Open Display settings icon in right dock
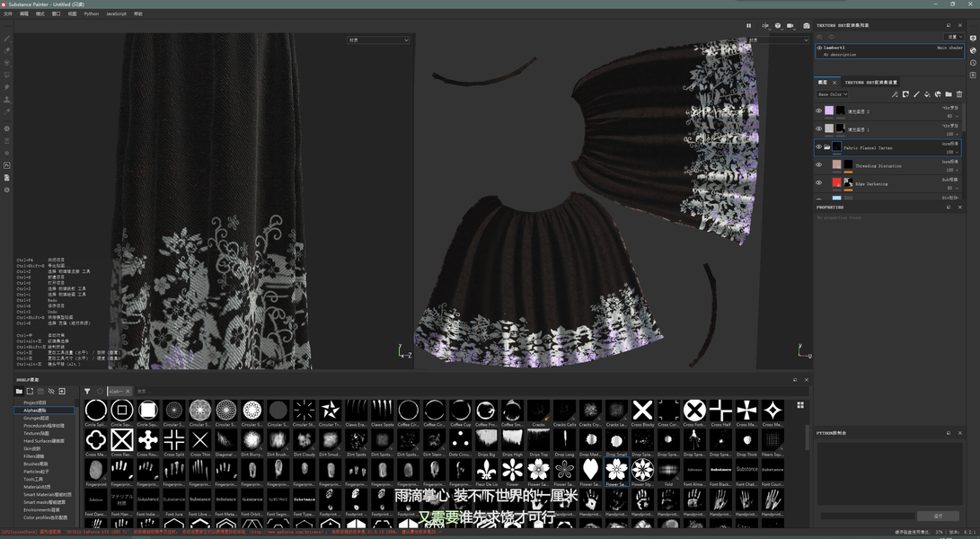 tap(973, 38)
